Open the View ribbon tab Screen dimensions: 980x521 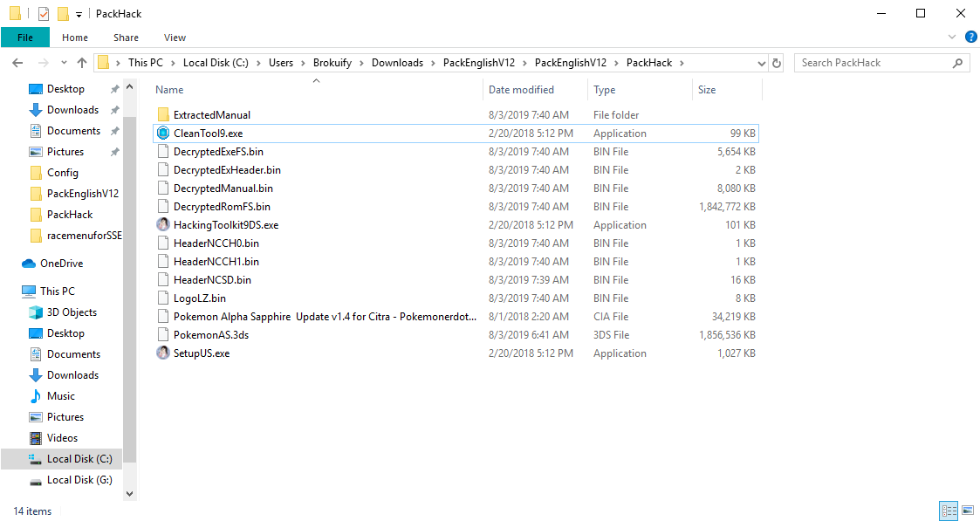click(175, 38)
